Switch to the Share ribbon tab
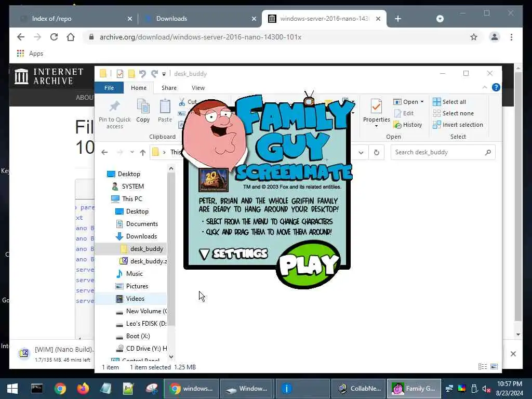 (169, 88)
